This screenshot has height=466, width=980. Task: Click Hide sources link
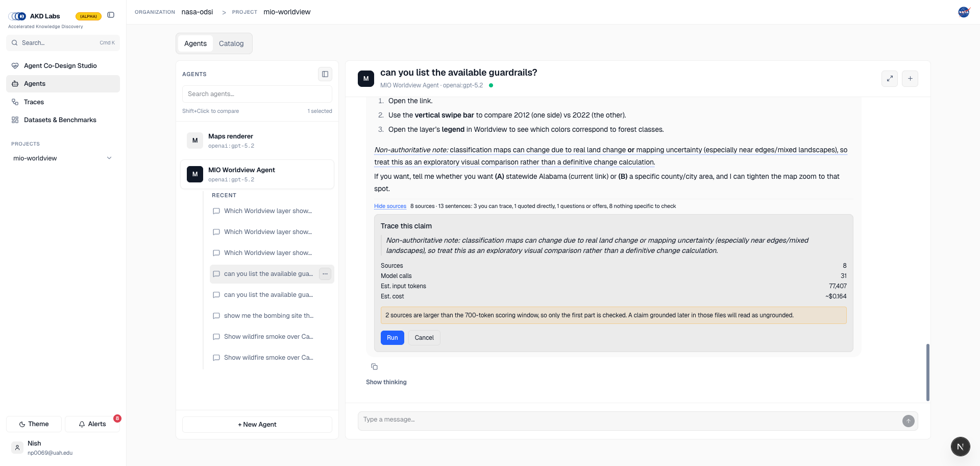pos(390,206)
